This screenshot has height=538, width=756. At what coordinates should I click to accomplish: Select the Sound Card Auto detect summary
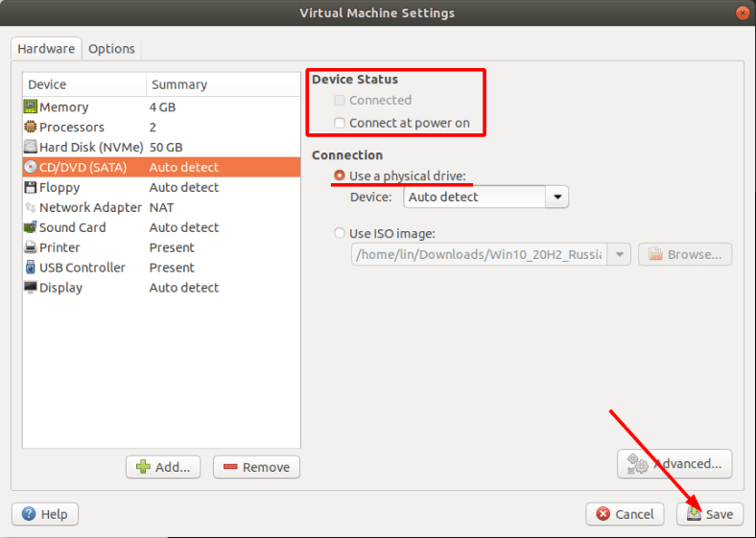[x=184, y=227]
